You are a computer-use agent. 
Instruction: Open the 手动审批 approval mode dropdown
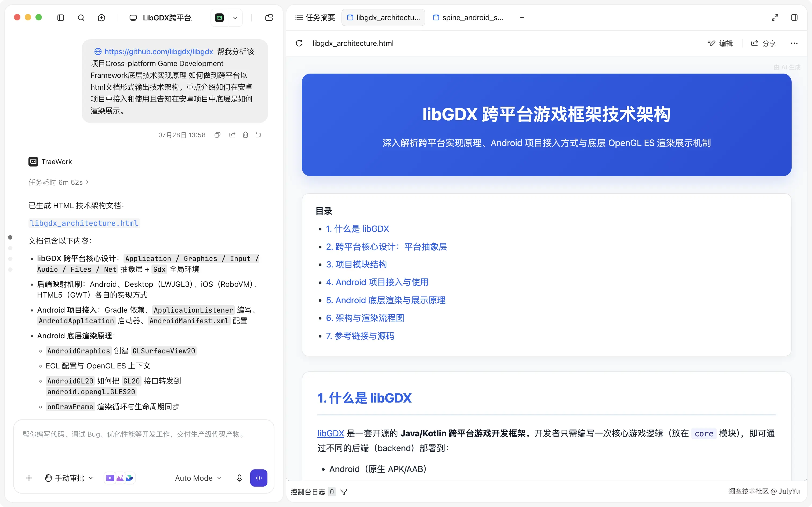tap(69, 478)
